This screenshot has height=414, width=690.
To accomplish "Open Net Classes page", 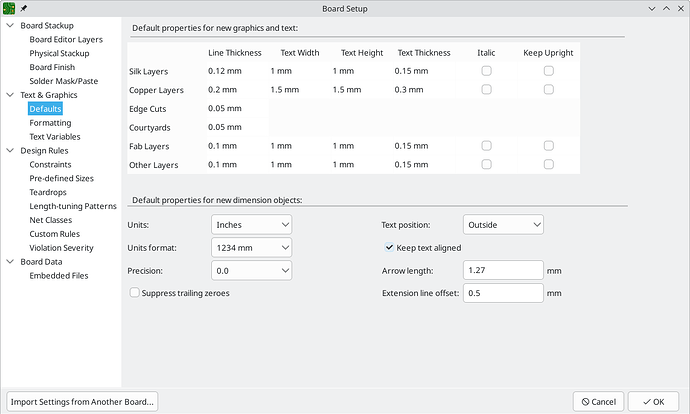I will click(x=51, y=220).
